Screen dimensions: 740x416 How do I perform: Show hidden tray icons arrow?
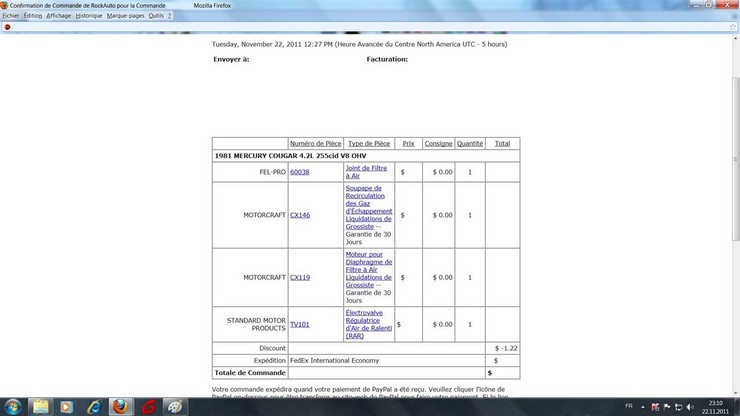pos(643,407)
